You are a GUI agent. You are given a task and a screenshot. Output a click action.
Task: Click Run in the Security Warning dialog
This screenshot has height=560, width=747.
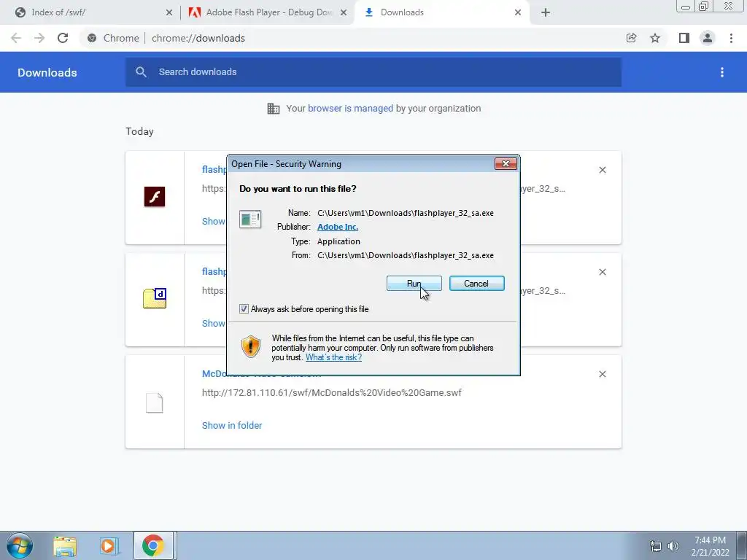tap(414, 284)
